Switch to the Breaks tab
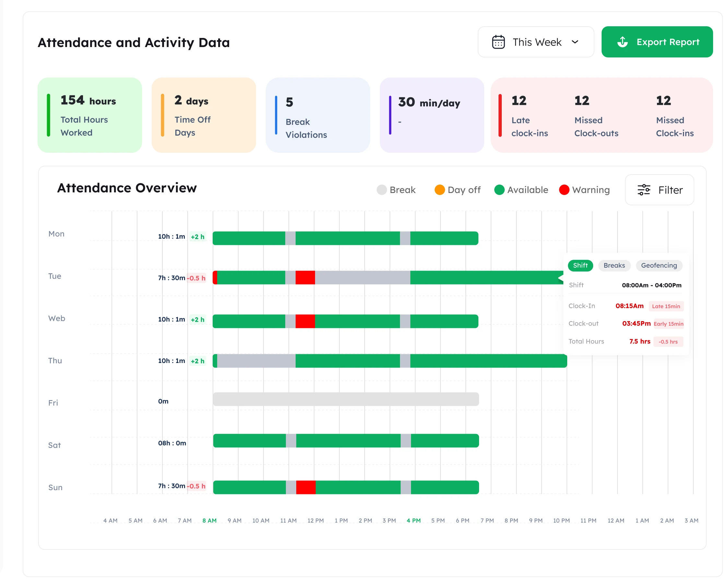This screenshot has width=728, height=580. pos(614,265)
